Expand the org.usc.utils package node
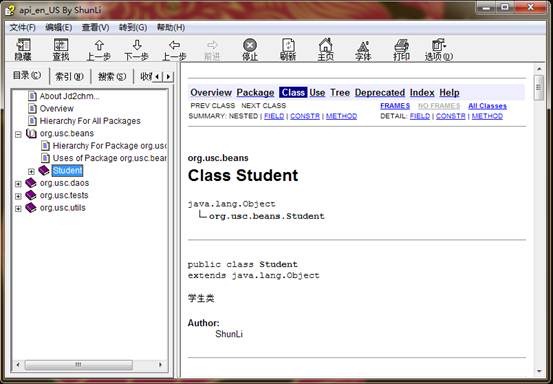 click(18, 208)
